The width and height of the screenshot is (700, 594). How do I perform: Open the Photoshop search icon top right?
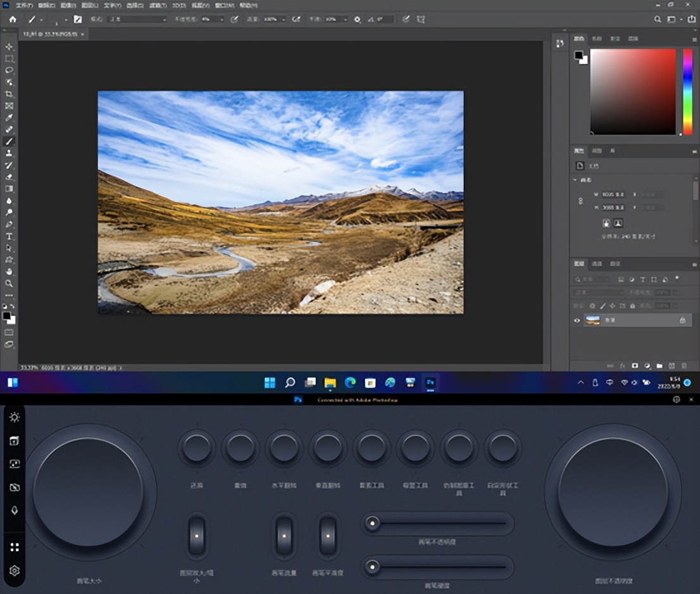point(658,20)
